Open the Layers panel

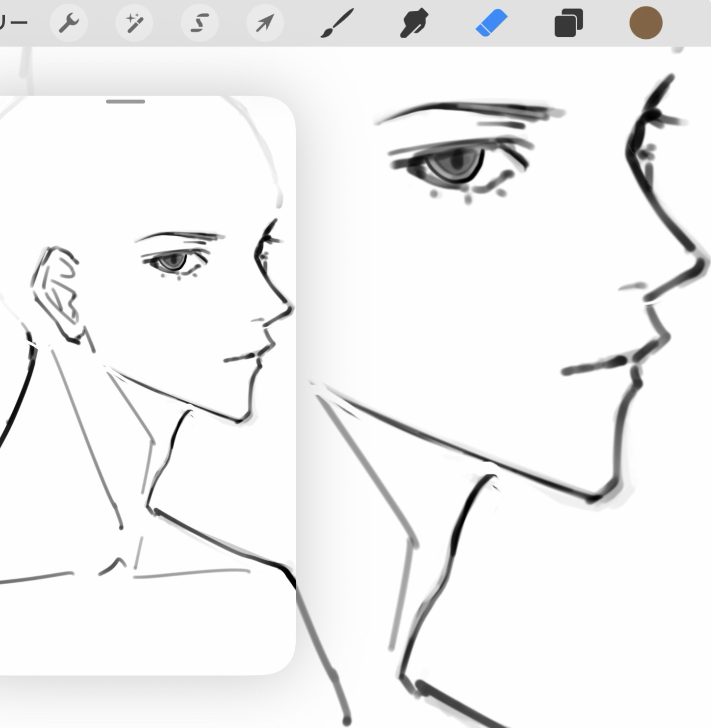568,23
